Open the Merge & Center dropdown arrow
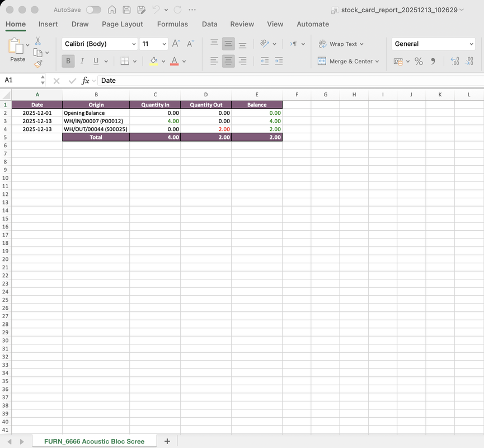Image resolution: width=484 pixels, height=448 pixels. (377, 62)
